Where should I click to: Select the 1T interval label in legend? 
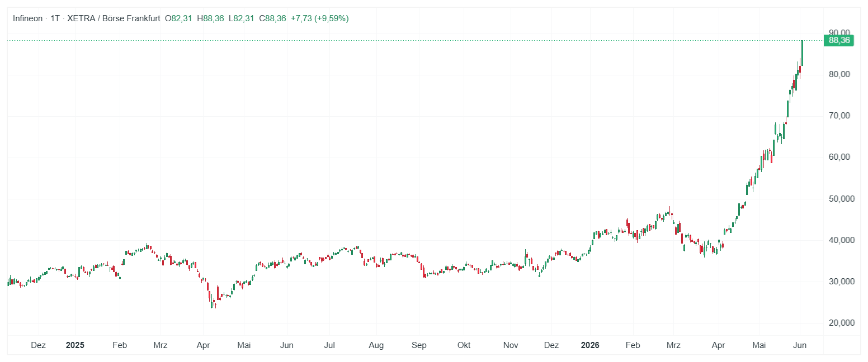click(x=55, y=18)
